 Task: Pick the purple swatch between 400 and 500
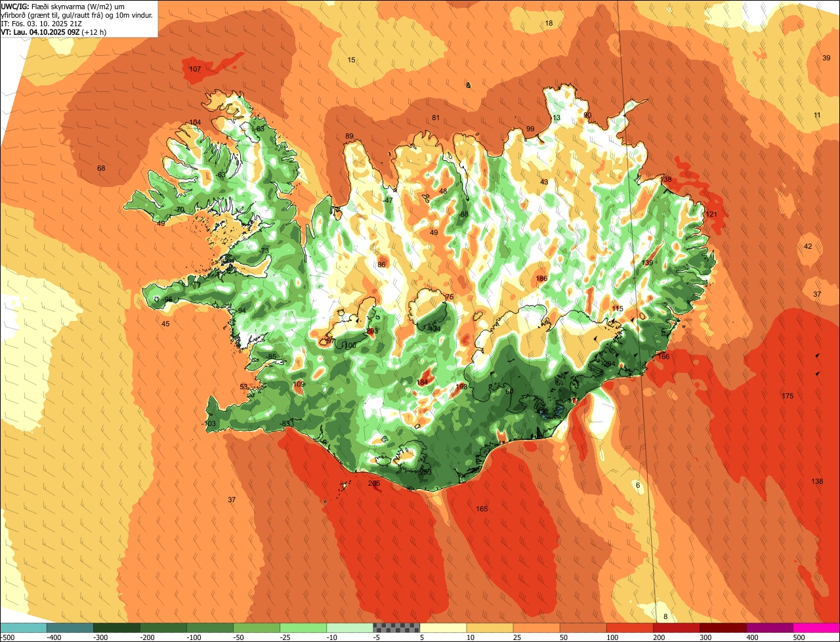[x=770, y=628]
